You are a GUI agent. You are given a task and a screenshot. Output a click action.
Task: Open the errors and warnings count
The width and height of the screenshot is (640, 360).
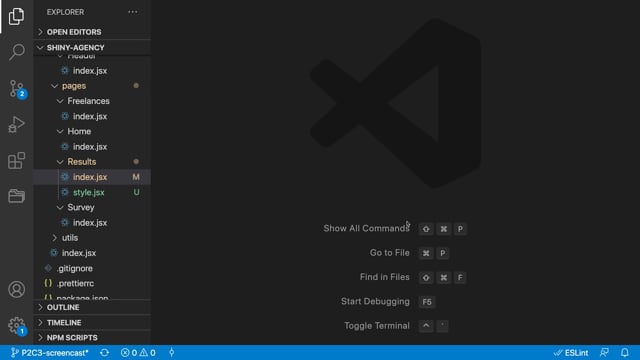click(x=138, y=353)
